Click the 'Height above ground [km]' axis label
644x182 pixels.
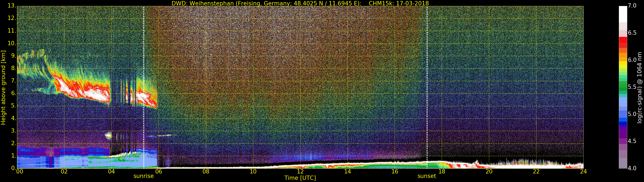(x=3, y=87)
